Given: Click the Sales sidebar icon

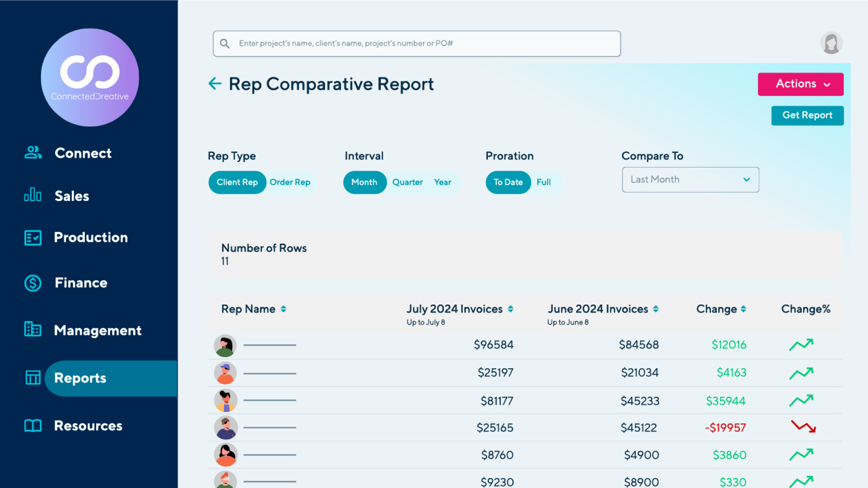Looking at the screenshot, I should 32,196.
